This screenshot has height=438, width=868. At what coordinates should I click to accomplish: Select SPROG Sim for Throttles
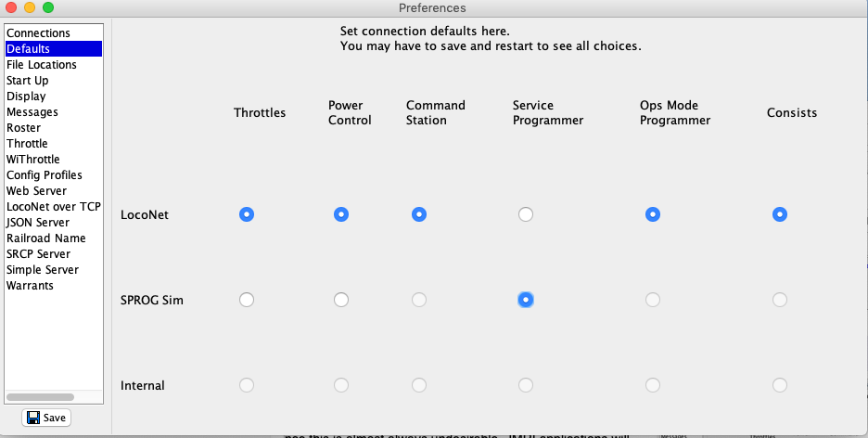point(246,300)
